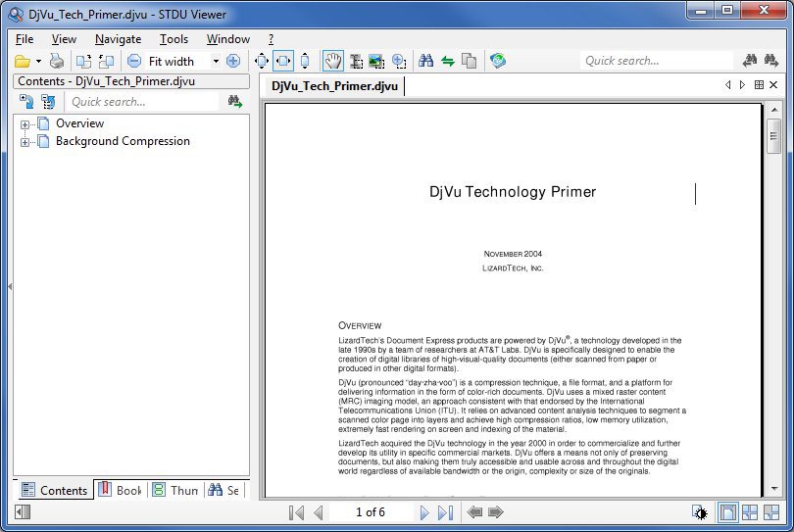Open the Window menu
This screenshot has width=794, height=532.
(x=227, y=39)
